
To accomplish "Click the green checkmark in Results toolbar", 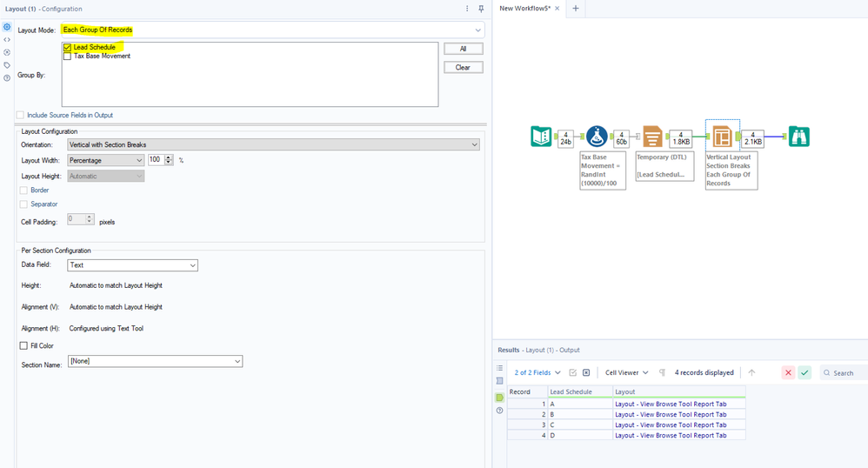I will click(805, 372).
